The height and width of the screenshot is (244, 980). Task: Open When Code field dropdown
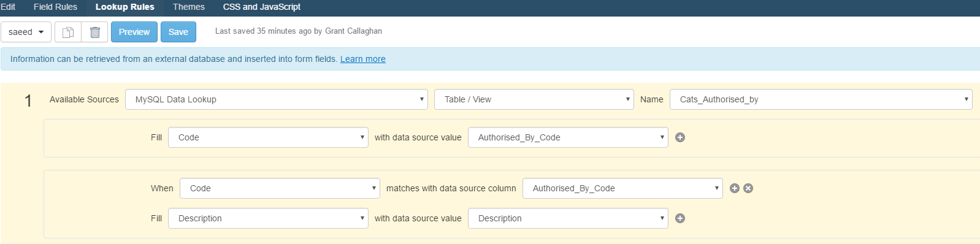coord(280,188)
